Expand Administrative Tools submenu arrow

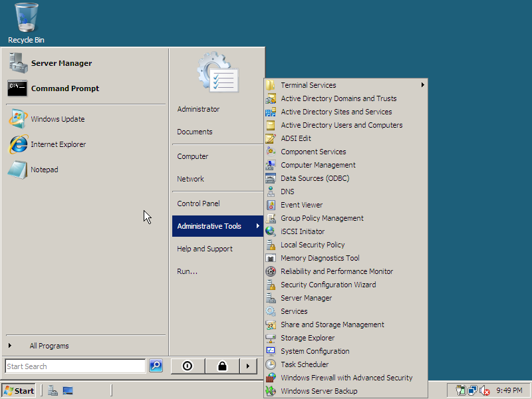pos(258,226)
